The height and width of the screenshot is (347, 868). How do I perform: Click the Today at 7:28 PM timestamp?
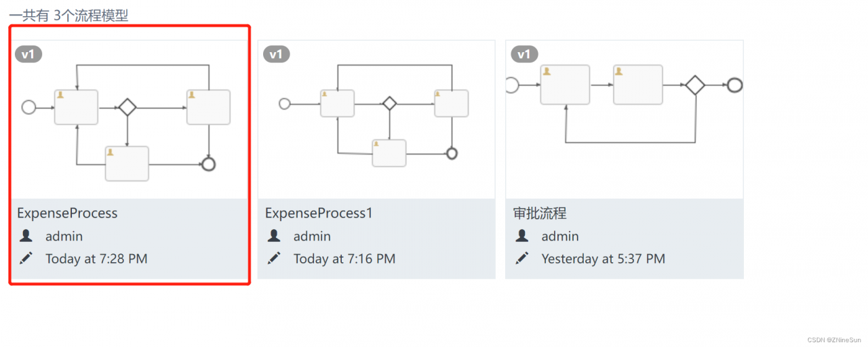(x=96, y=258)
